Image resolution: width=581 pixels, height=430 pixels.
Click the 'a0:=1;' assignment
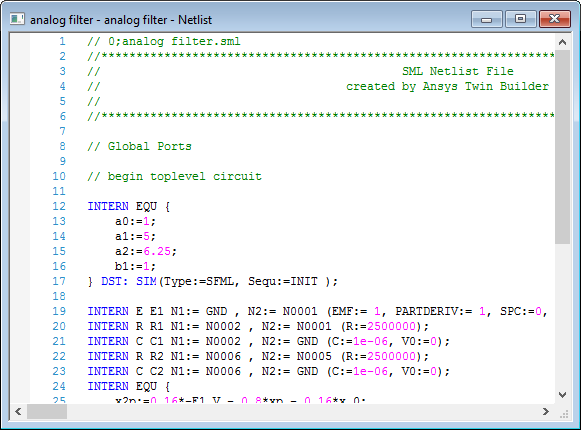tap(135, 221)
